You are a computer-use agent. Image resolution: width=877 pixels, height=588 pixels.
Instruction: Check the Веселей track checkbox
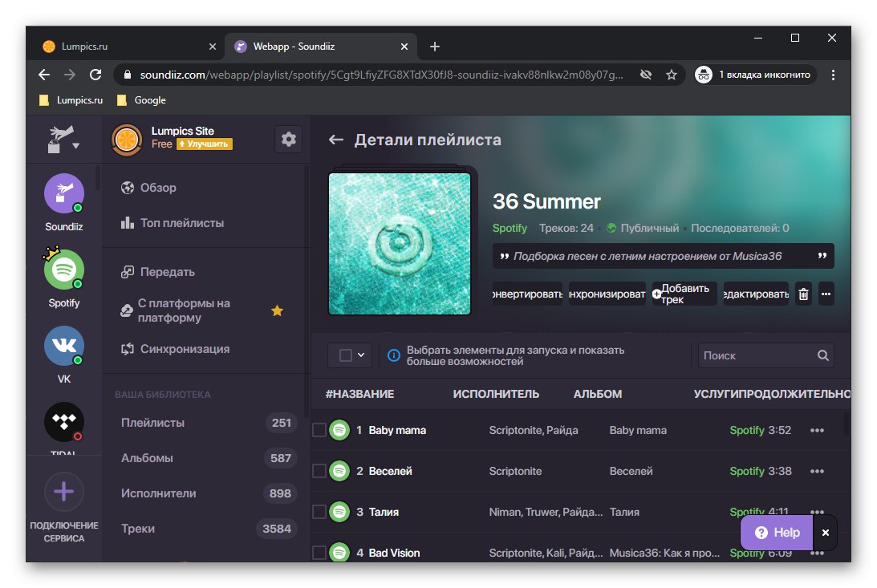coord(319,471)
